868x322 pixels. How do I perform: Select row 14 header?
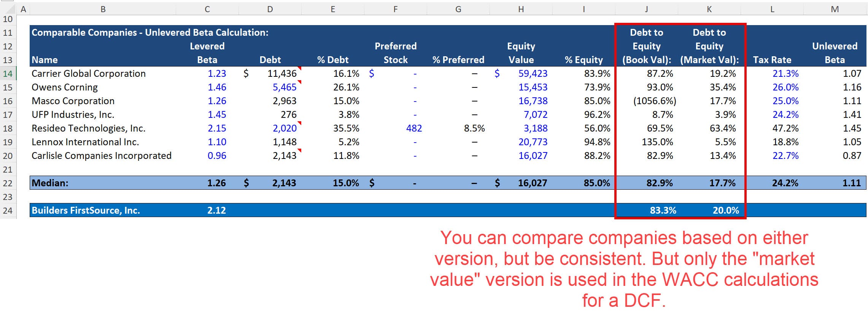8,73
